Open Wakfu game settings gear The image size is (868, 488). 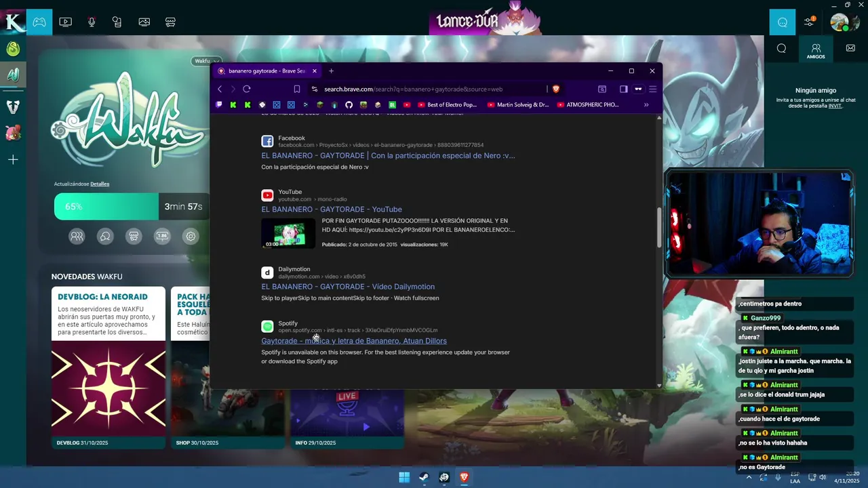pyautogui.click(x=191, y=237)
